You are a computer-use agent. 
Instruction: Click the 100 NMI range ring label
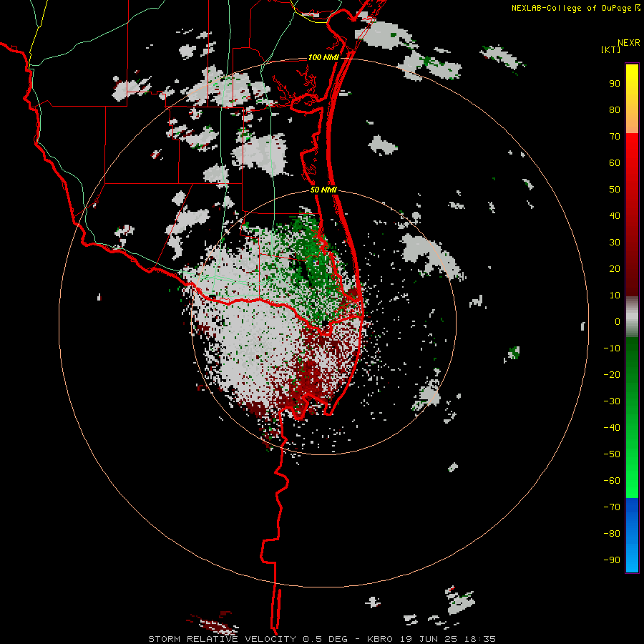323,57
